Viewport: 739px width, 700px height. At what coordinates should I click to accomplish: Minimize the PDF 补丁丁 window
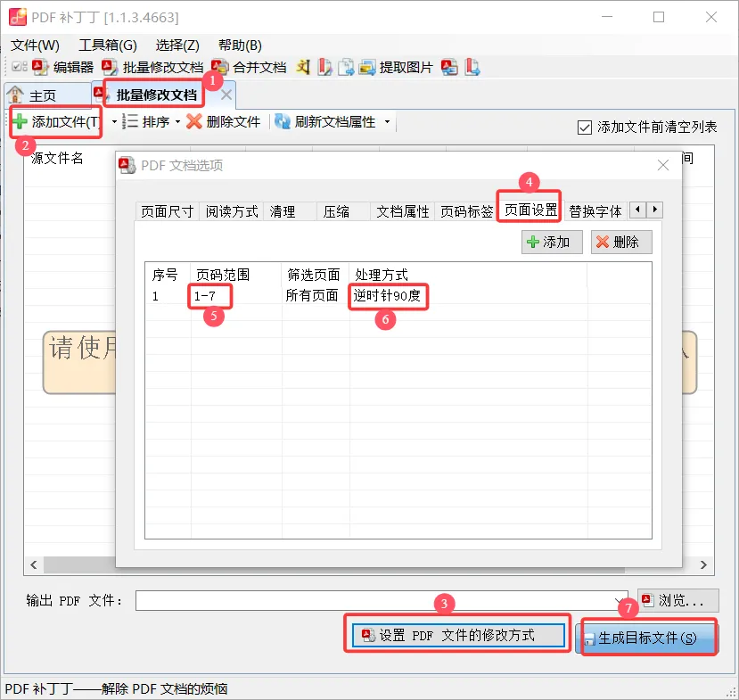click(x=607, y=18)
